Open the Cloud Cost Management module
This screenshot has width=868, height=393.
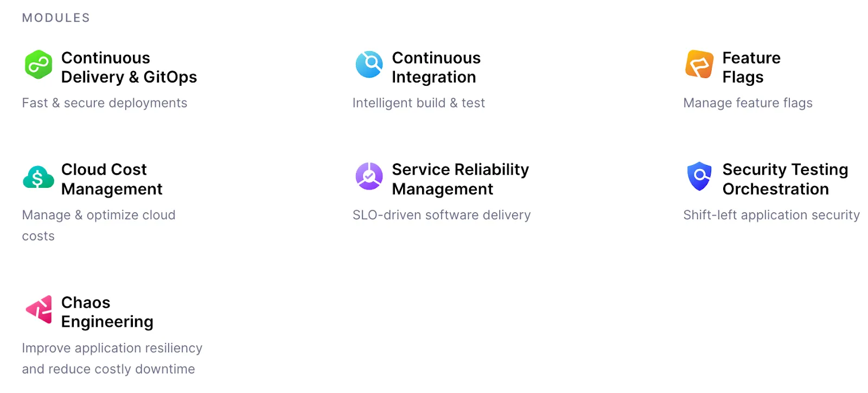tap(112, 179)
